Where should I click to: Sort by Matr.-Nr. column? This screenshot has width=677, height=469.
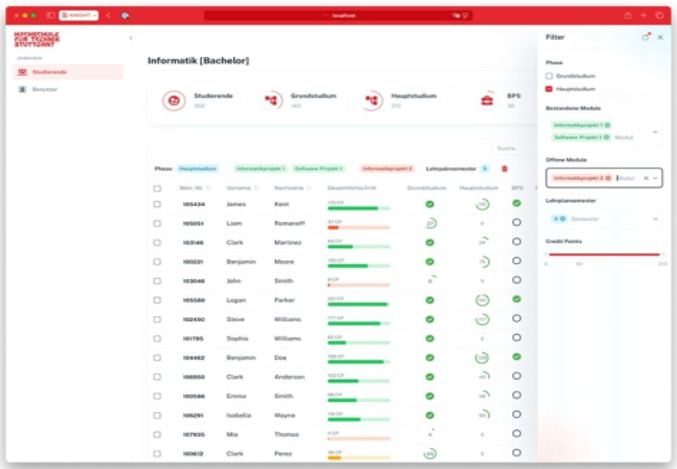(x=195, y=188)
